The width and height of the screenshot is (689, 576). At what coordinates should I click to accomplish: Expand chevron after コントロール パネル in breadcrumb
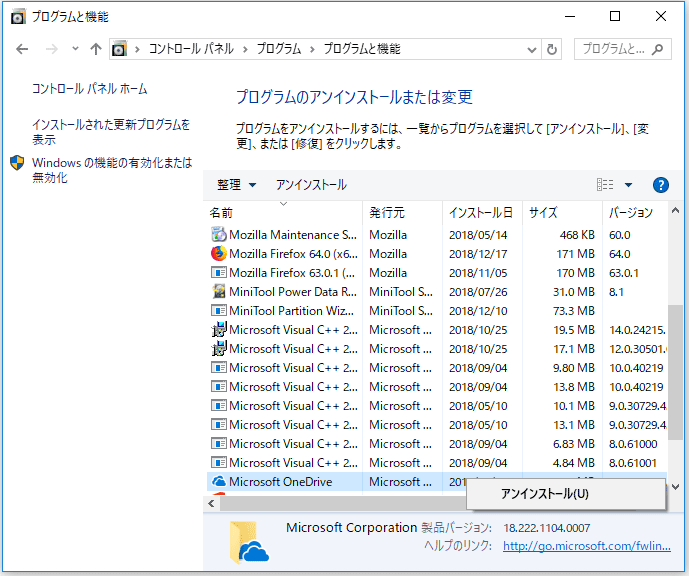(x=245, y=49)
